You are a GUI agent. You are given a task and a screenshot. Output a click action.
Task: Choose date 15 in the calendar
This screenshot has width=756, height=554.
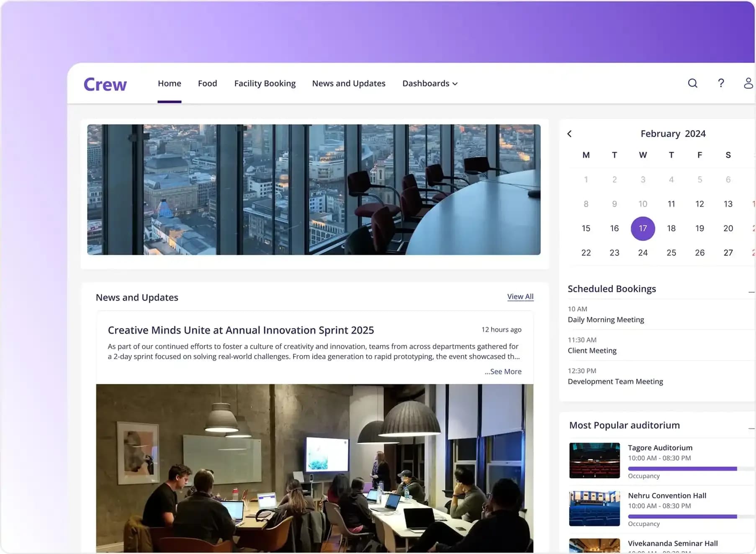pos(586,228)
